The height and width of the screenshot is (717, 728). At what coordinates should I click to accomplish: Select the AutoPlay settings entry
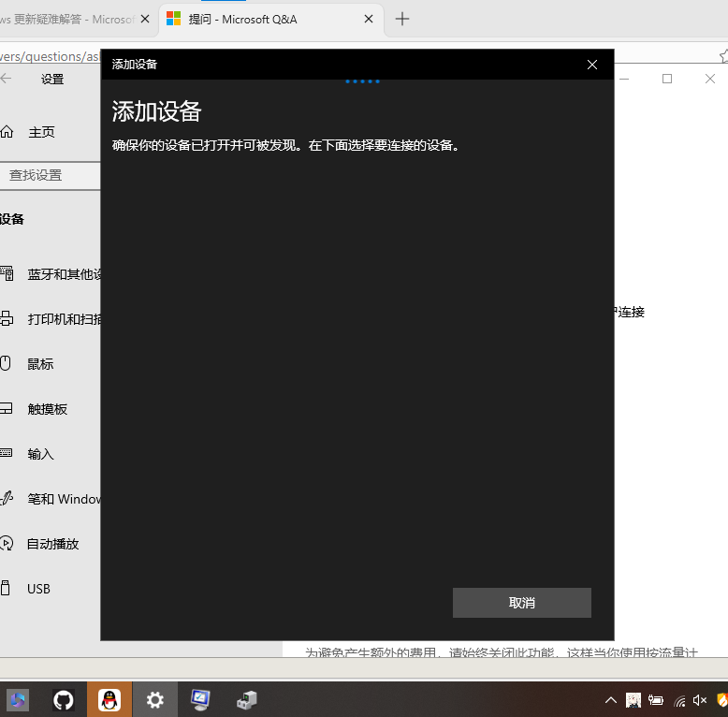pos(41,543)
